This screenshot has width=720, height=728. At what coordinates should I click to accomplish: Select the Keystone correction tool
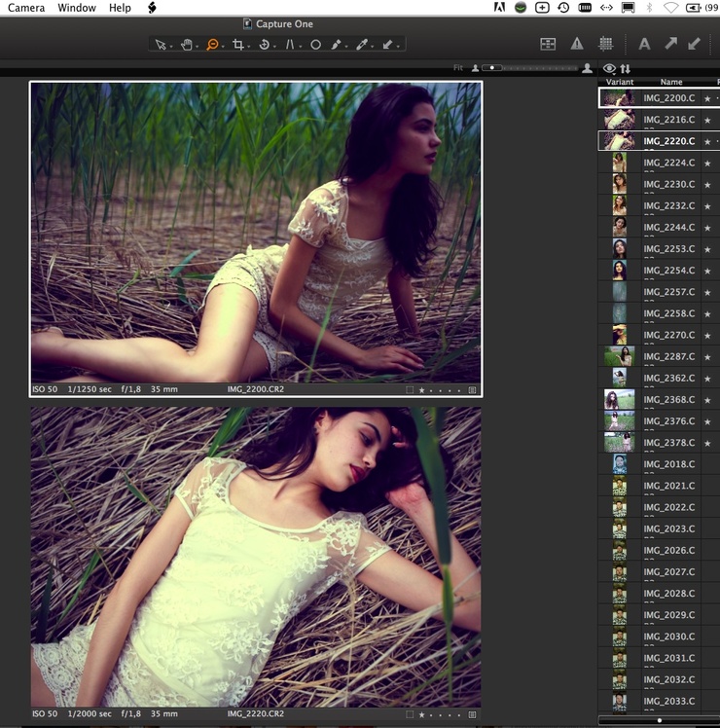(x=290, y=45)
